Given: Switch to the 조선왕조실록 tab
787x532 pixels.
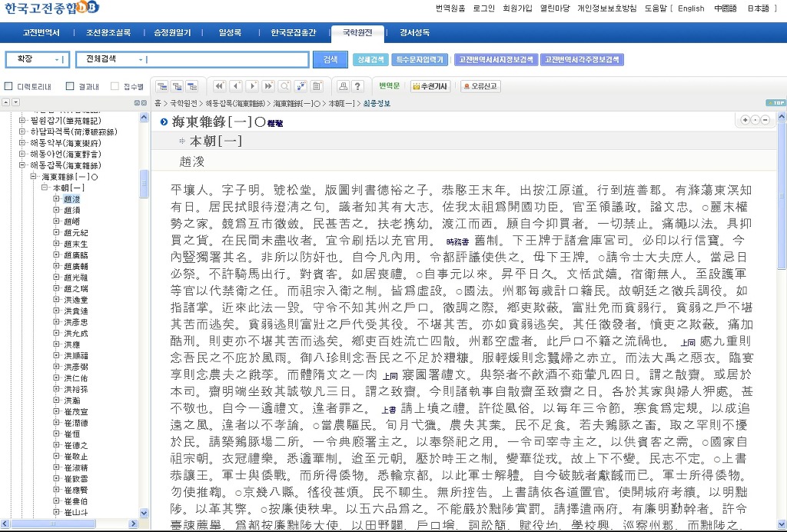Looking at the screenshot, I should point(108,33).
